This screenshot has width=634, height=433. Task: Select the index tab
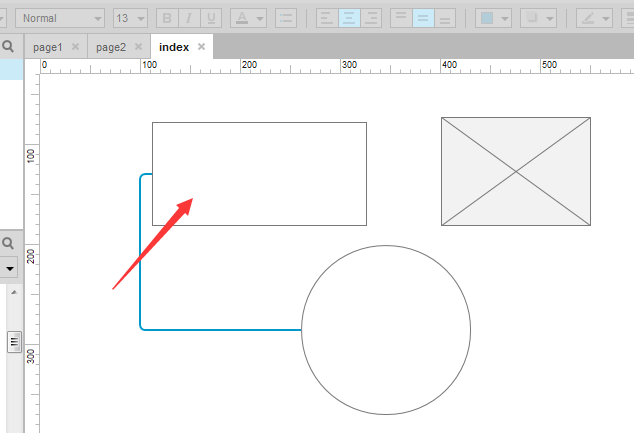coord(174,47)
